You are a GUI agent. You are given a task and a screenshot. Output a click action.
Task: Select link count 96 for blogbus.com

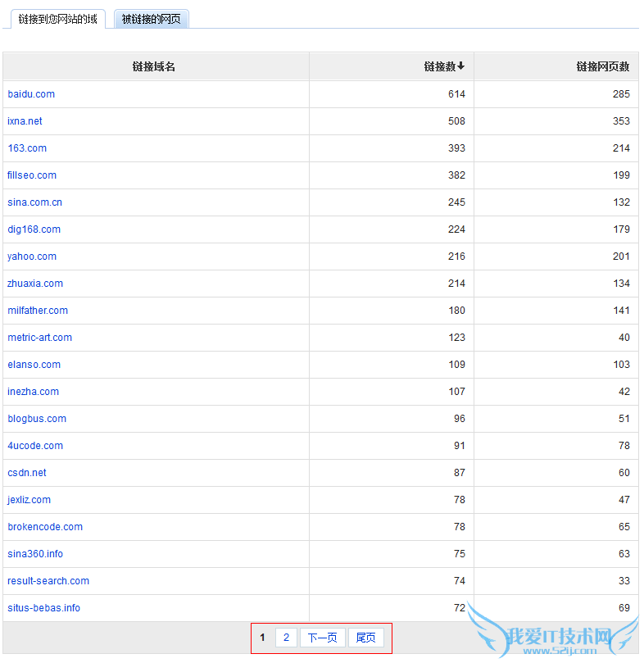click(460, 419)
